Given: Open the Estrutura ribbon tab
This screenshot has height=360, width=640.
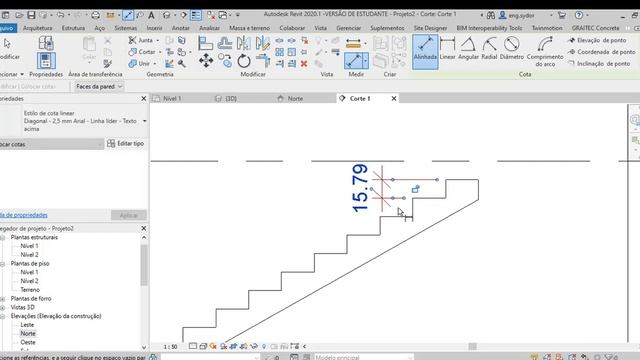Looking at the screenshot, I should pos(73,28).
